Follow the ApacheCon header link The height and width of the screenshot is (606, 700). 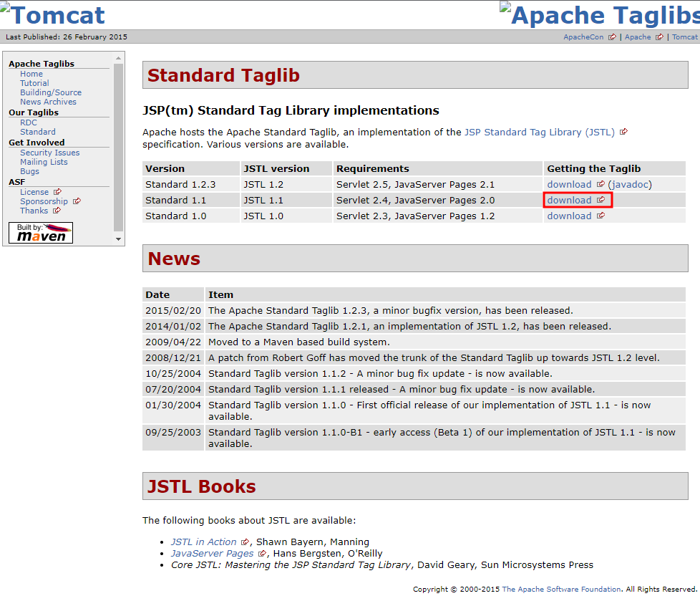coord(583,37)
